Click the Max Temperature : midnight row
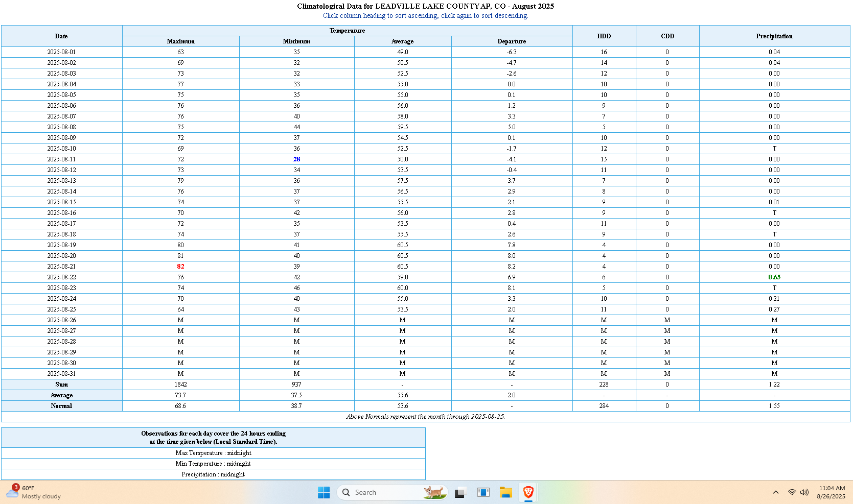 (213, 453)
